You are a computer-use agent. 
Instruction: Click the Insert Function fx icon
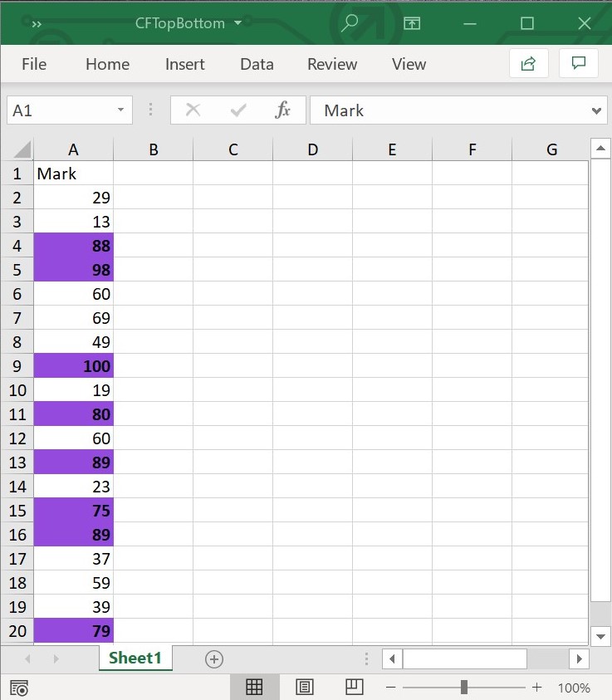(283, 110)
